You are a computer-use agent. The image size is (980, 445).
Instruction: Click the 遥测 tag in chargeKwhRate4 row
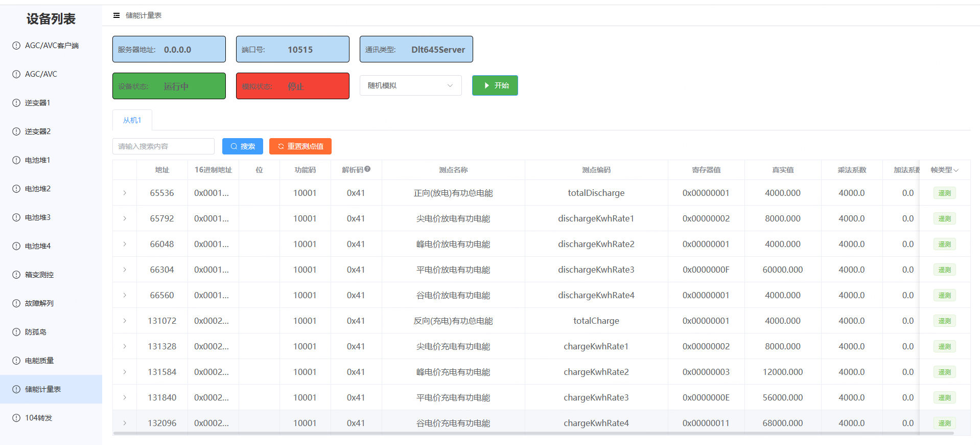tap(945, 423)
